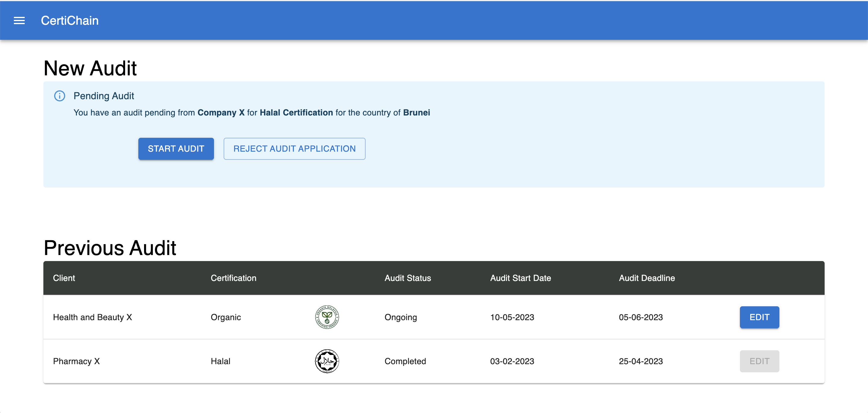
Task: Click the Pending Audit info icon
Action: pos(60,96)
